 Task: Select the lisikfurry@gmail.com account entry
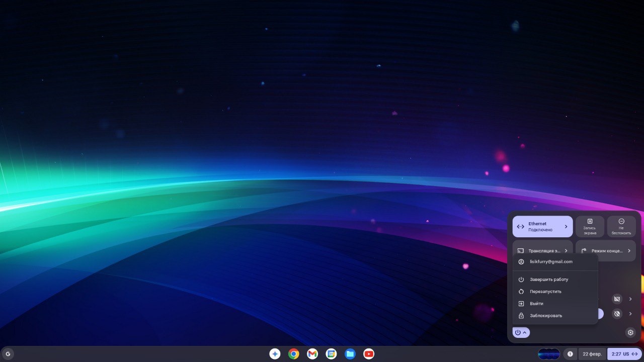coord(555,261)
